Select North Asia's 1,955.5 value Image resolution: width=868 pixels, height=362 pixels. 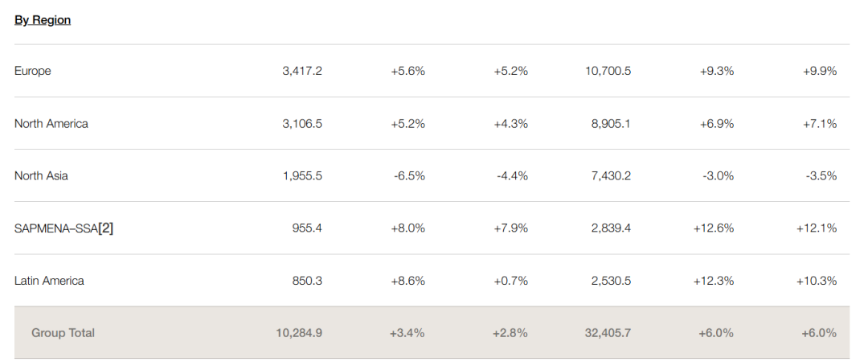(302, 176)
